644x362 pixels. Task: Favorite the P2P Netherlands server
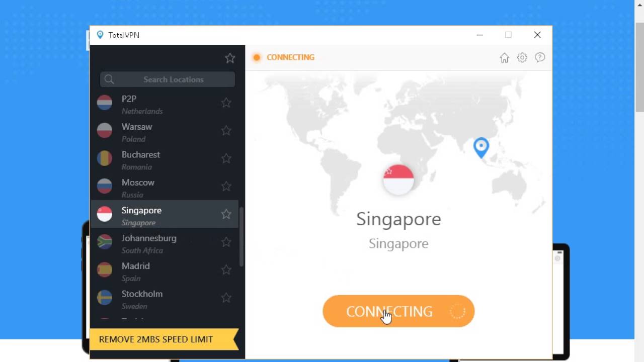[x=226, y=103]
